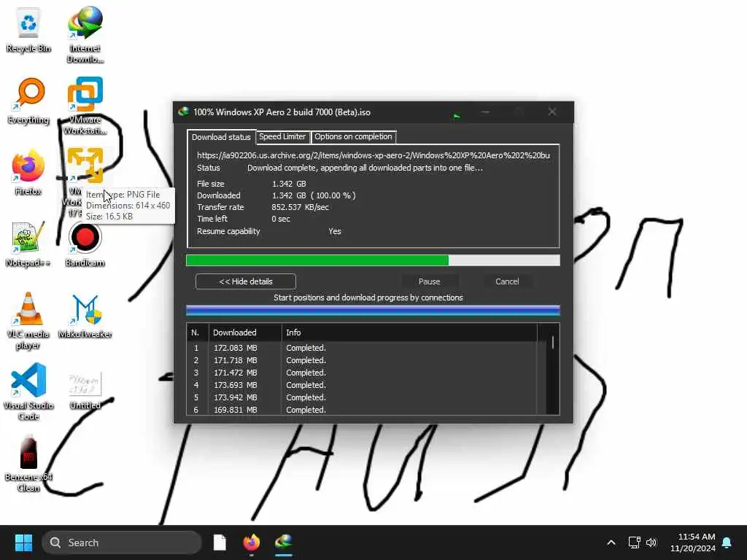The width and height of the screenshot is (747, 560).
Task: Click the Hide details button
Action: tap(245, 281)
